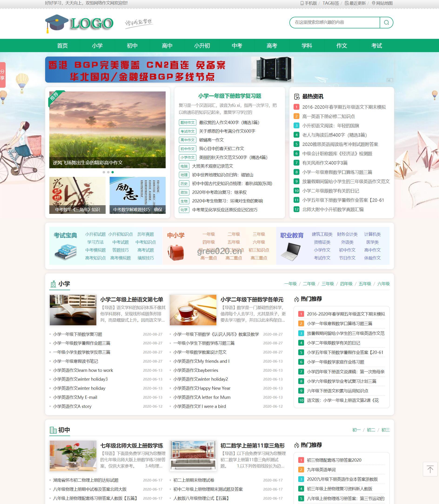The height and width of the screenshot is (504, 439).
Task: Click the graduation cap LOGO
Action: click(x=79, y=24)
